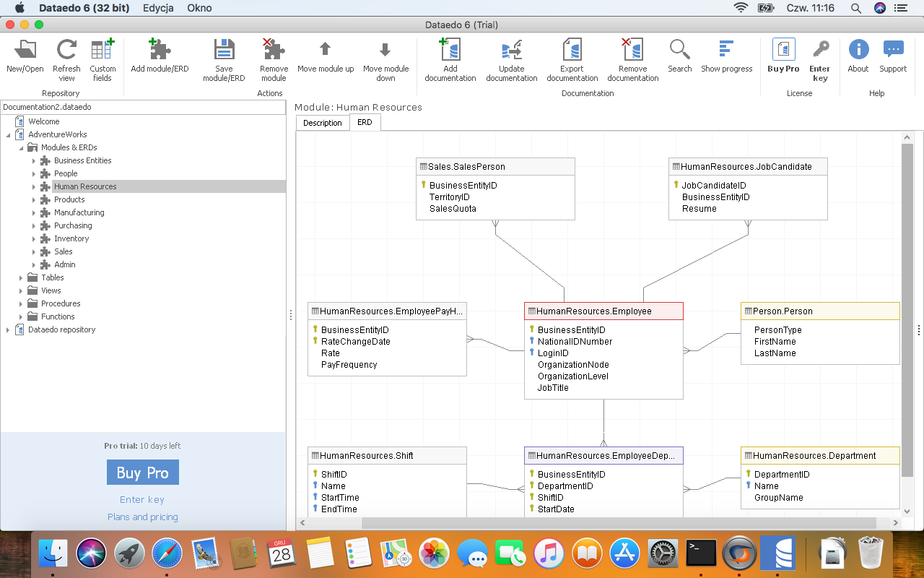Open Search in the repository

point(679,58)
